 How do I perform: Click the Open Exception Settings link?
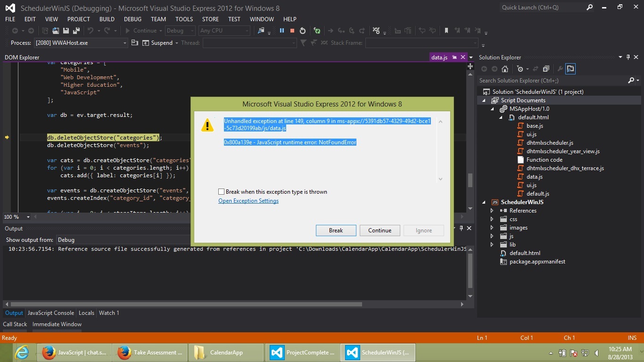coord(248,201)
